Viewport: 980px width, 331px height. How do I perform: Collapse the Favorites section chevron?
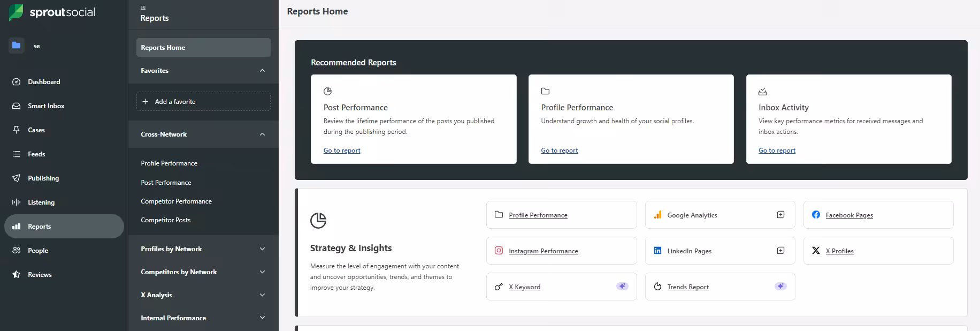tap(262, 71)
